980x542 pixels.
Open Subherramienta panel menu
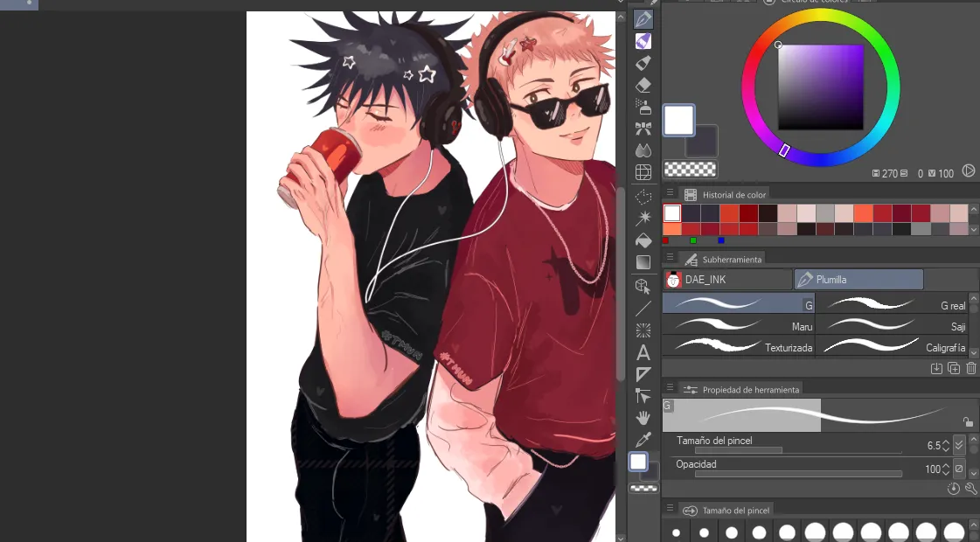(x=670, y=258)
